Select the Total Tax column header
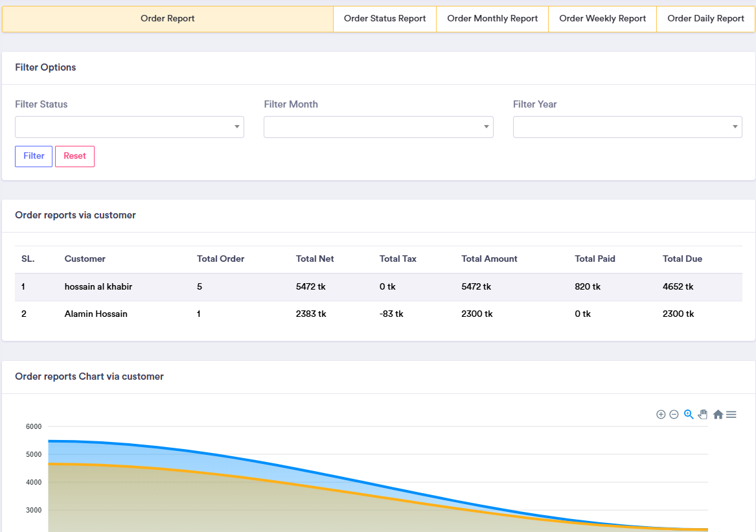This screenshot has height=532, width=756. pos(398,259)
